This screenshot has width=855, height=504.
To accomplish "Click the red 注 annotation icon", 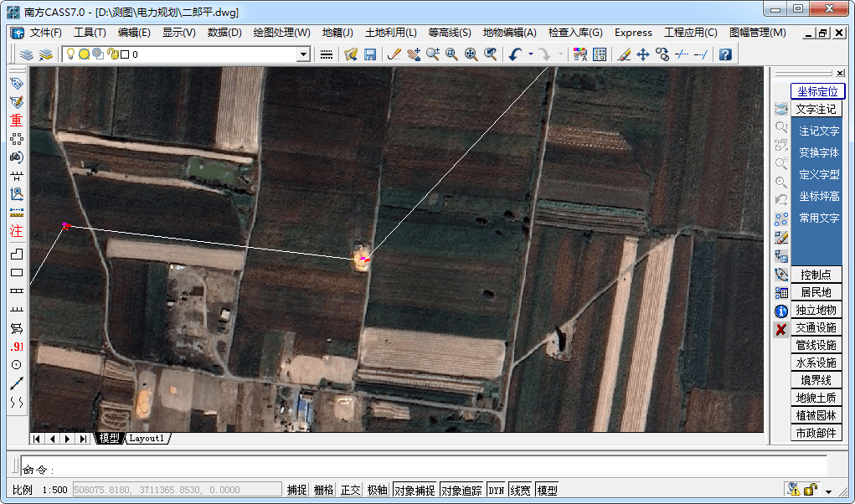I will click(17, 231).
